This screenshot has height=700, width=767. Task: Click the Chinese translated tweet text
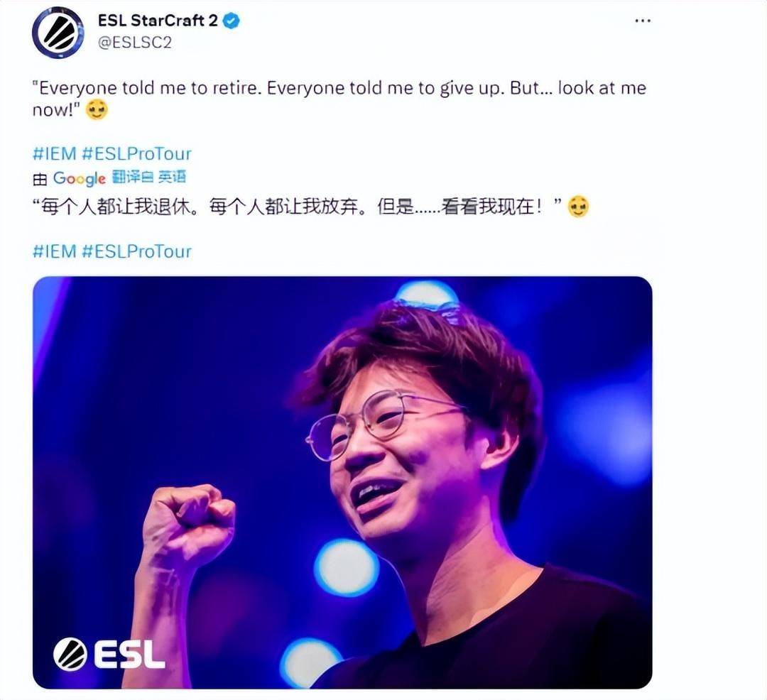click(297, 207)
